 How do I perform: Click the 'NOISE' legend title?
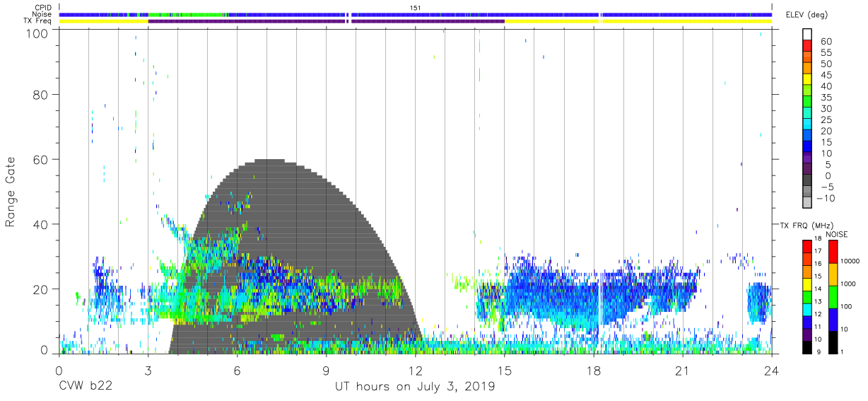[836, 234]
